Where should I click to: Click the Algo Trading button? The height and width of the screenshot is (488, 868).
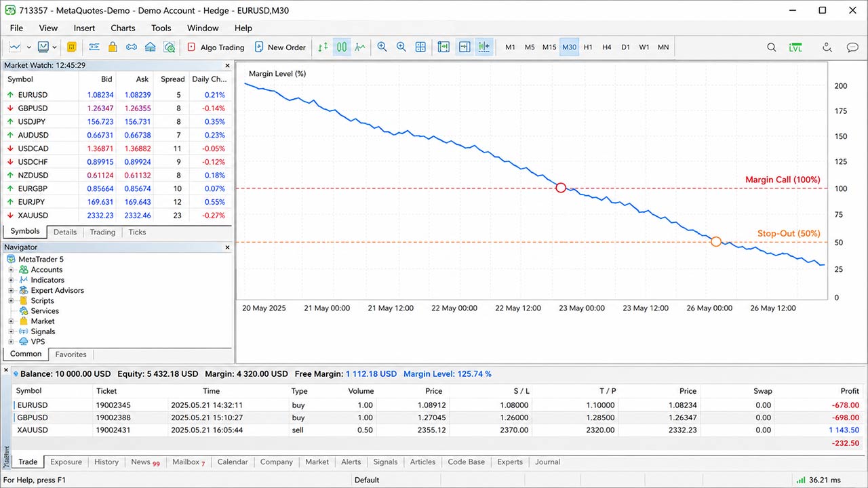point(216,47)
